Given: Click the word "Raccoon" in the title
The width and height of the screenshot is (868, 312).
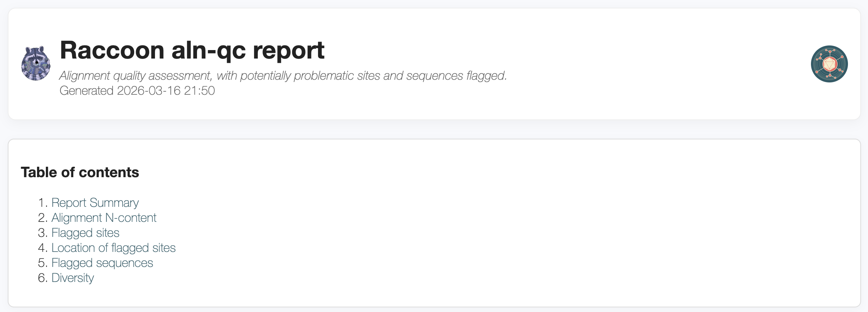Looking at the screenshot, I should point(112,50).
